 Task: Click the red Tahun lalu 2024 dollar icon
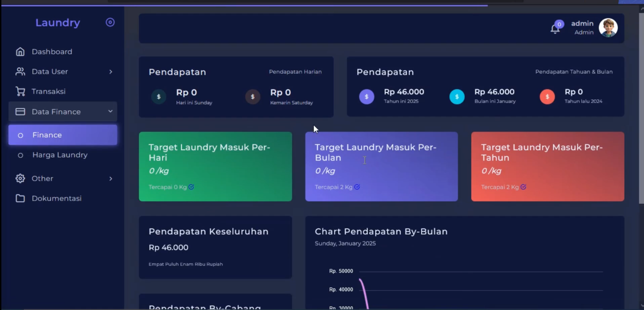pyautogui.click(x=547, y=97)
